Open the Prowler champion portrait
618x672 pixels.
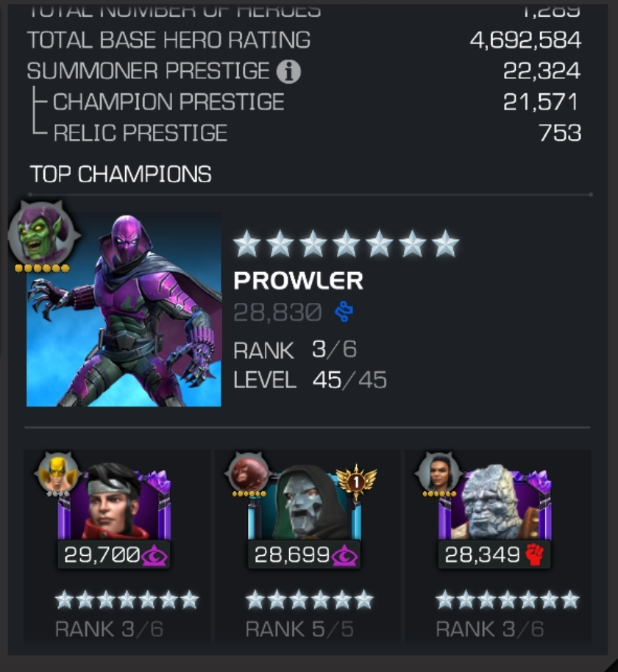pos(124,310)
